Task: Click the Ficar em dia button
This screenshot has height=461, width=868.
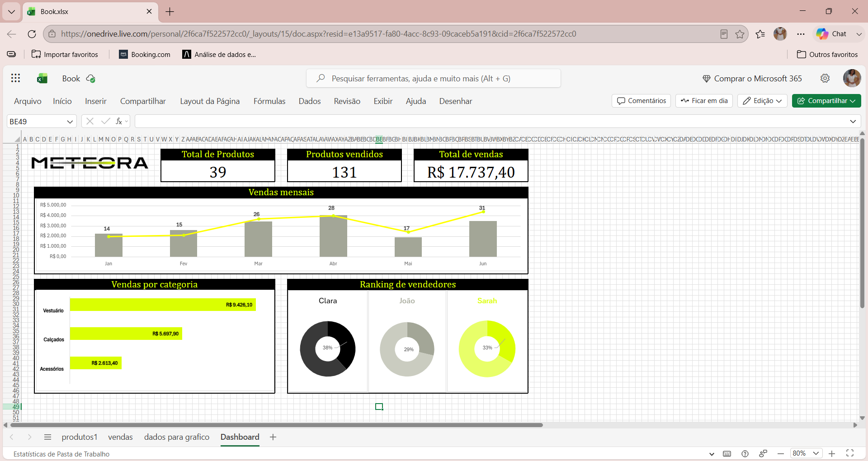Action: point(704,101)
